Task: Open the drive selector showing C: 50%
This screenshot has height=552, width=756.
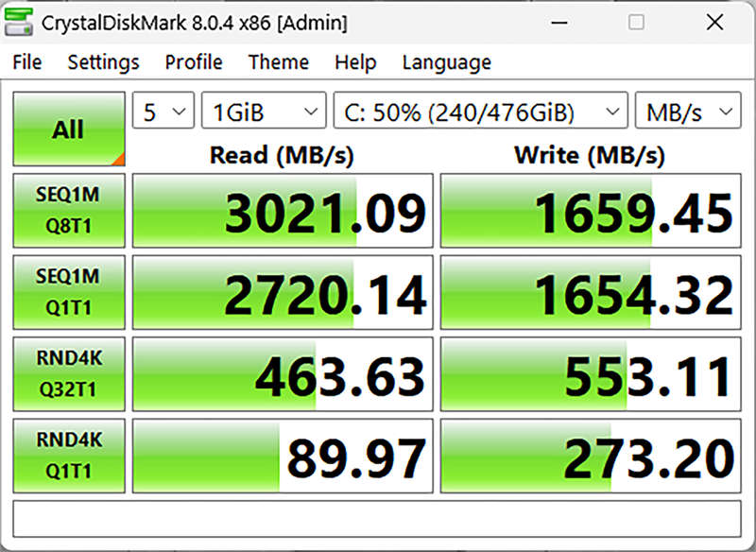Action: click(x=480, y=111)
